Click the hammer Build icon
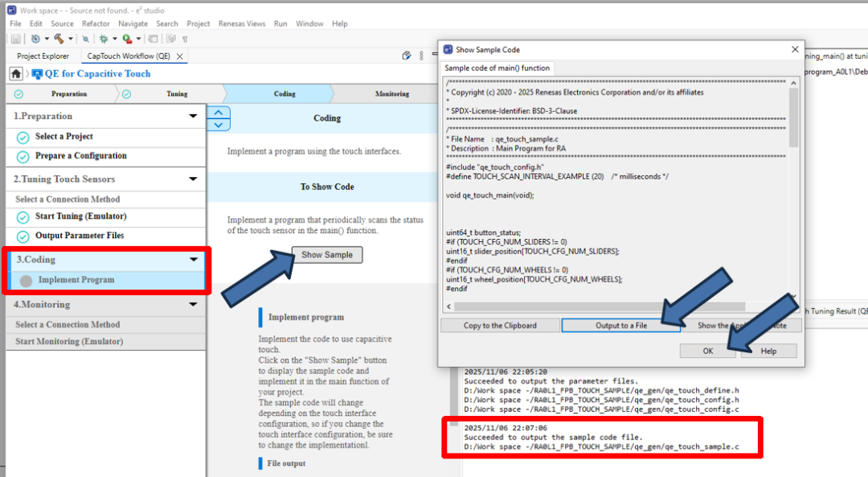868x477 pixels. pos(59,39)
